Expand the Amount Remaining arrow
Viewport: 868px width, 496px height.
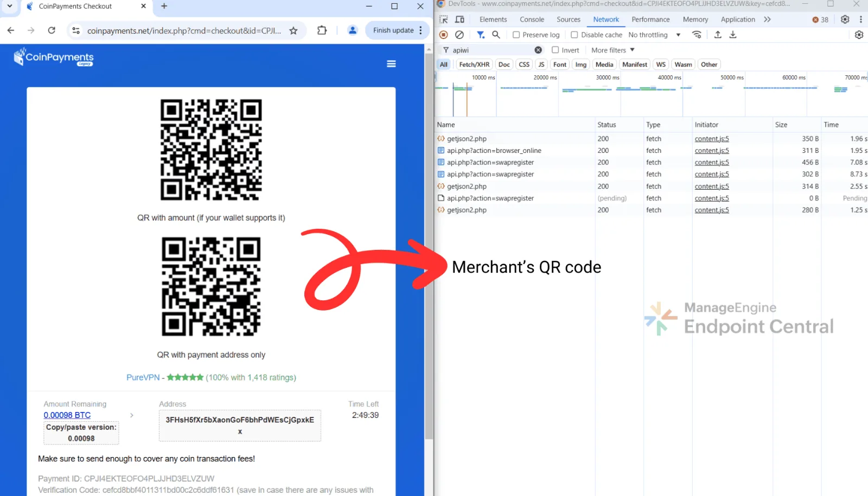(x=132, y=415)
